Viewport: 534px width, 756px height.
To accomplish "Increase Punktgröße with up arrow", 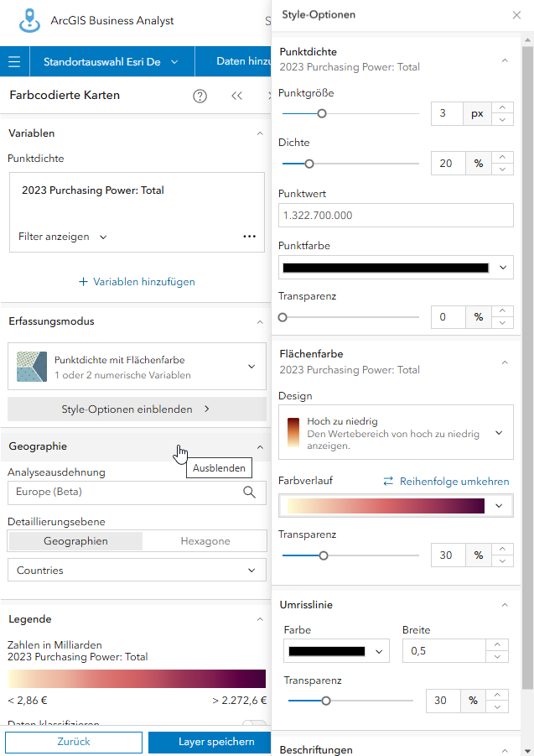I will point(502,107).
